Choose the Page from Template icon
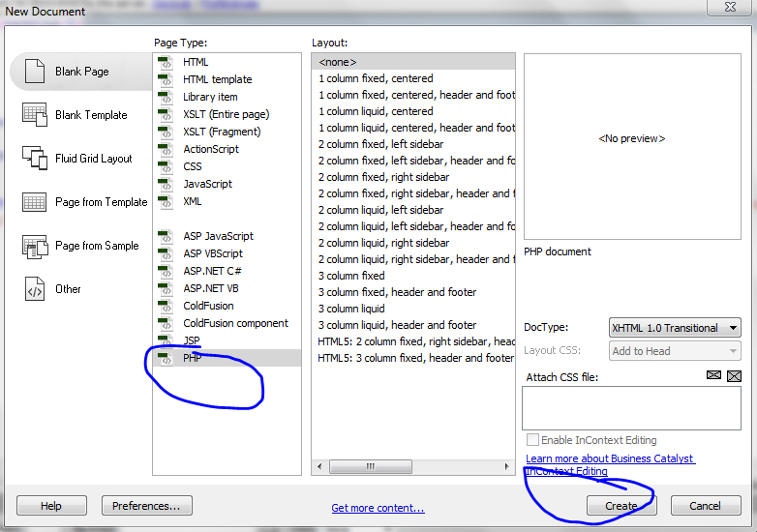757x532 pixels. pos(34,202)
